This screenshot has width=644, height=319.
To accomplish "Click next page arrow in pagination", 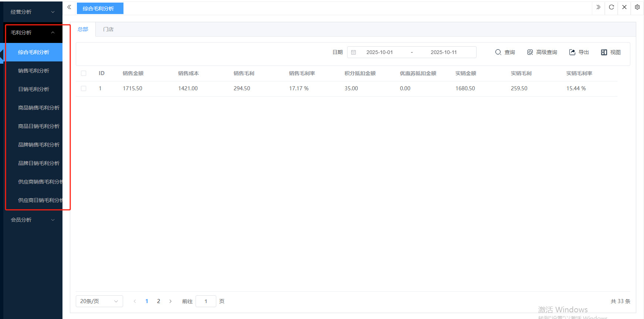I will click(170, 301).
